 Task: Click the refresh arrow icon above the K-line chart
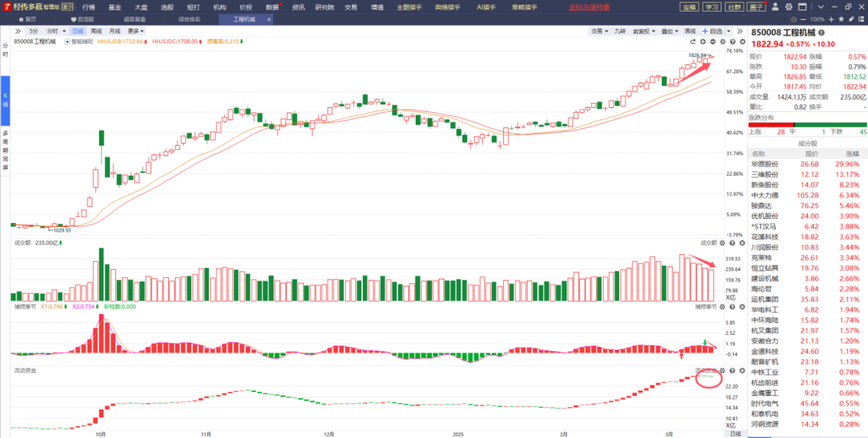pyautogui.click(x=693, y=42)
